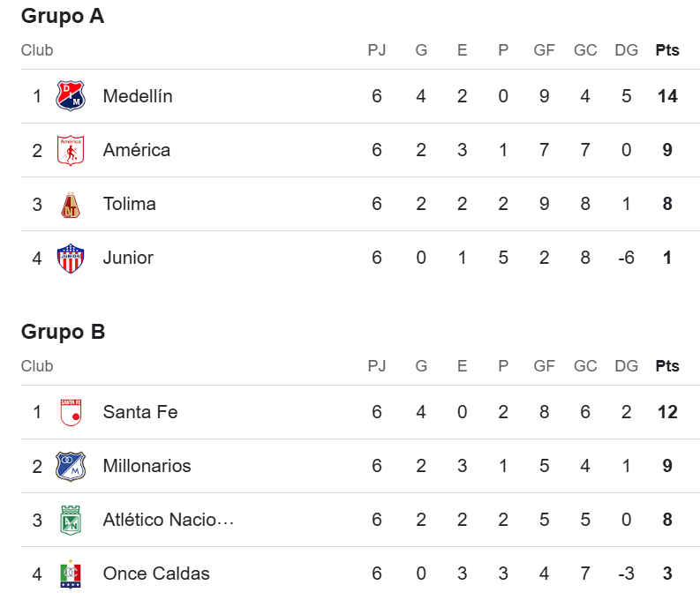Screen dimensions: 700x615
Task: Click the Junior team crest icon
Action: pos(71,259)
